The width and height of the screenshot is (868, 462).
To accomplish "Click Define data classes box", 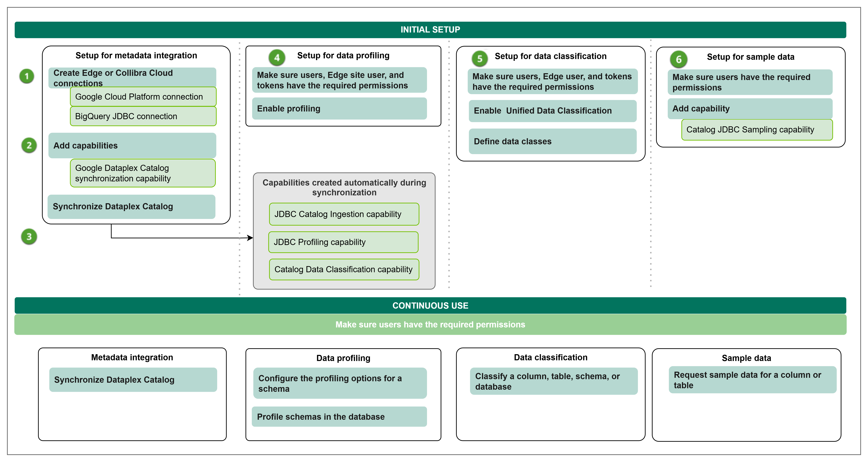I will [553, 141].
